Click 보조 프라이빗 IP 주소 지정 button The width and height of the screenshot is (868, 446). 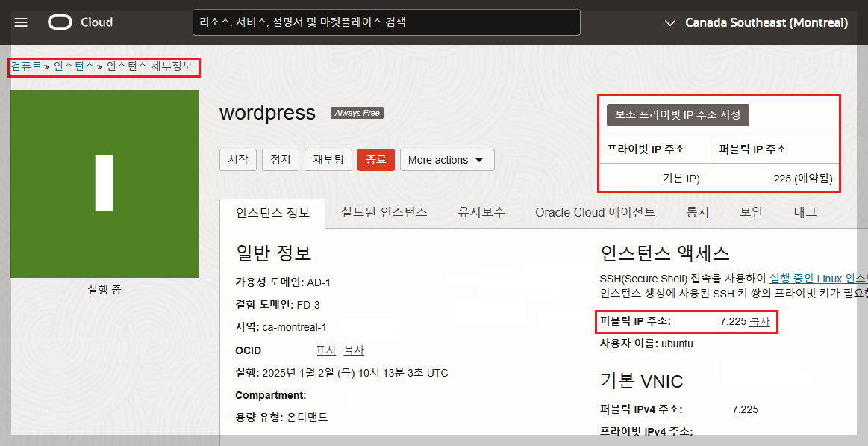tap(678, 115)
